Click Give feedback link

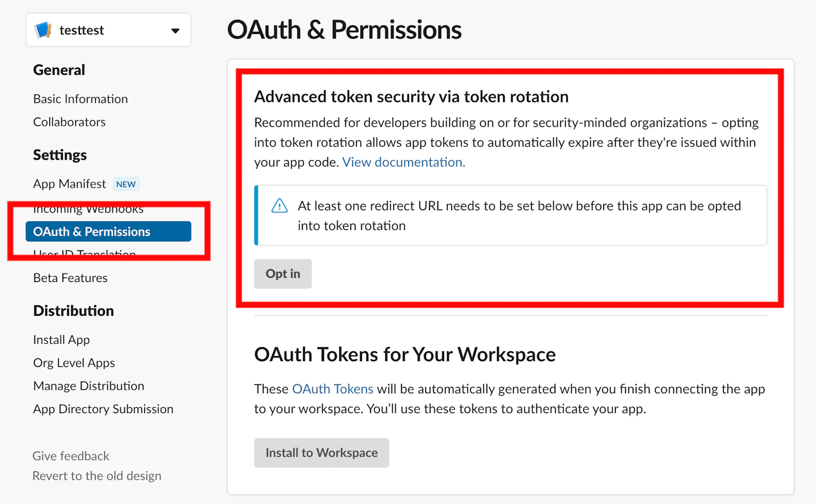point(71,456)
